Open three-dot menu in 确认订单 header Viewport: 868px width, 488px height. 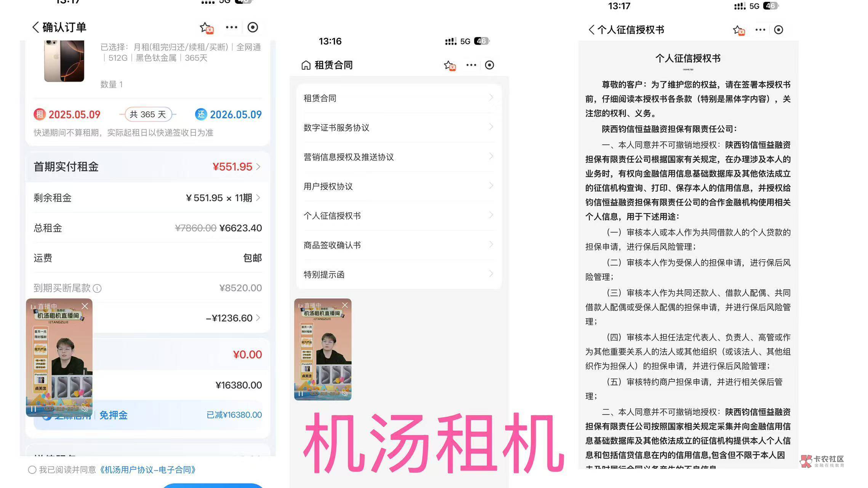(x=231, y=27)
